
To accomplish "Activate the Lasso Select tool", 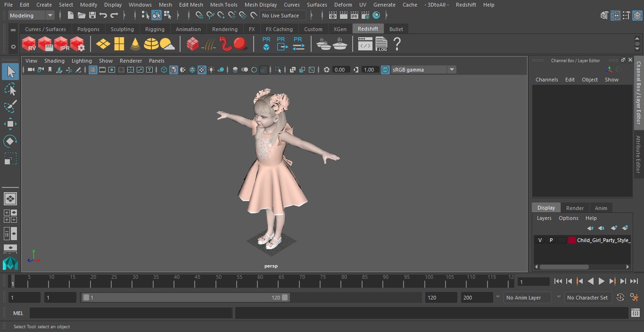I will (10, 89).
